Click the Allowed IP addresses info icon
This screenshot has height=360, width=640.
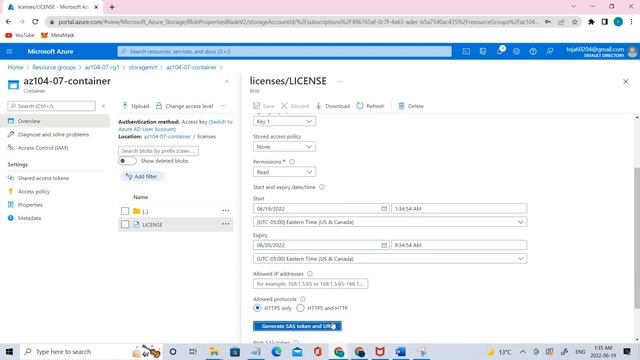[310, 274]
